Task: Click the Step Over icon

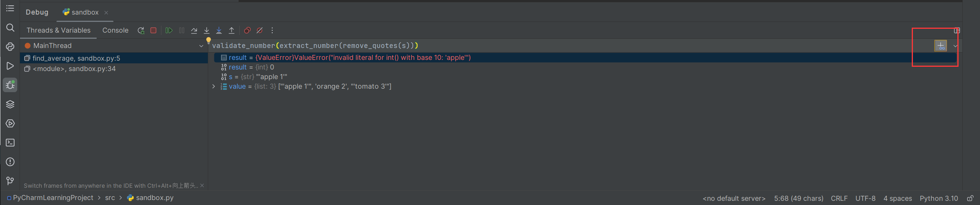Action: click(194, 30)
